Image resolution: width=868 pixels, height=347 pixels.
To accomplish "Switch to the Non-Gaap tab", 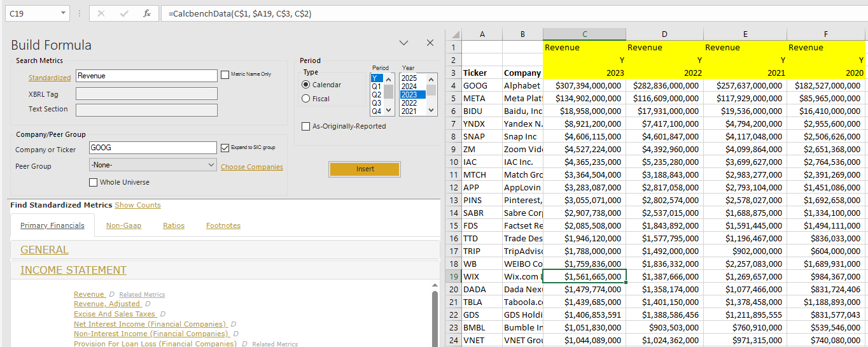I will pyautogui.click(x=123, y=225).
